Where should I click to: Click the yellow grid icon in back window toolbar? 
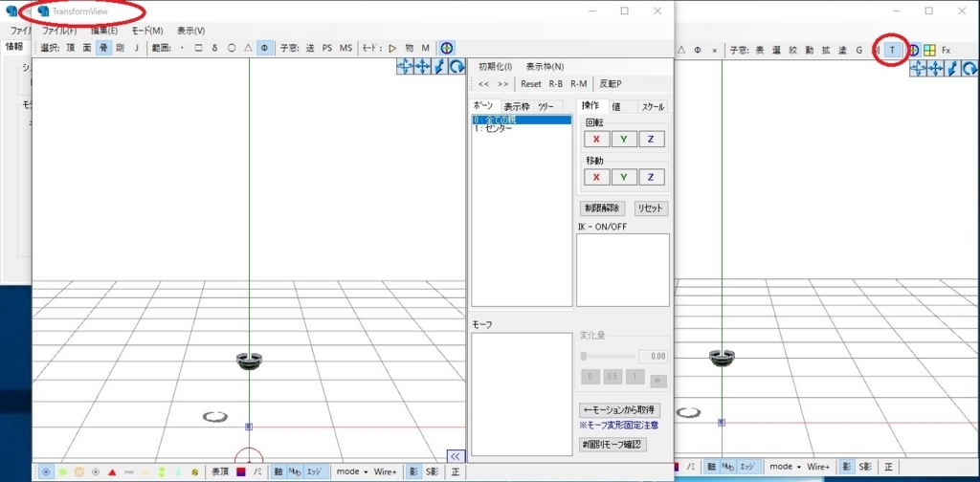click(929, 50)
